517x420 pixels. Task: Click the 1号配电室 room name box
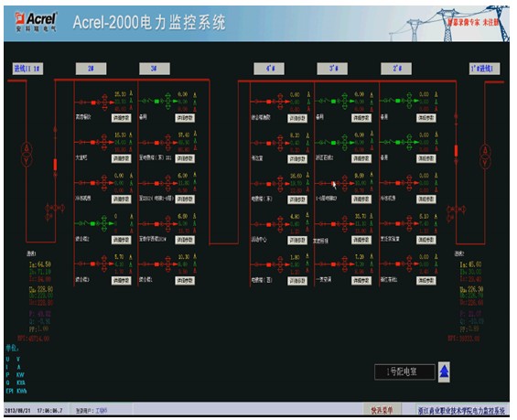[x=404, y=372]
